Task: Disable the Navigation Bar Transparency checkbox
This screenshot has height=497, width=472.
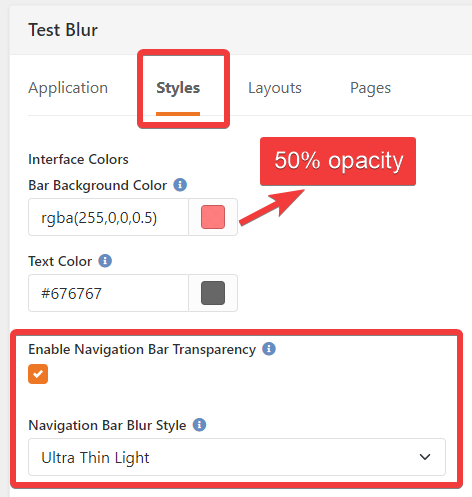Action: [x=38, y=374]
